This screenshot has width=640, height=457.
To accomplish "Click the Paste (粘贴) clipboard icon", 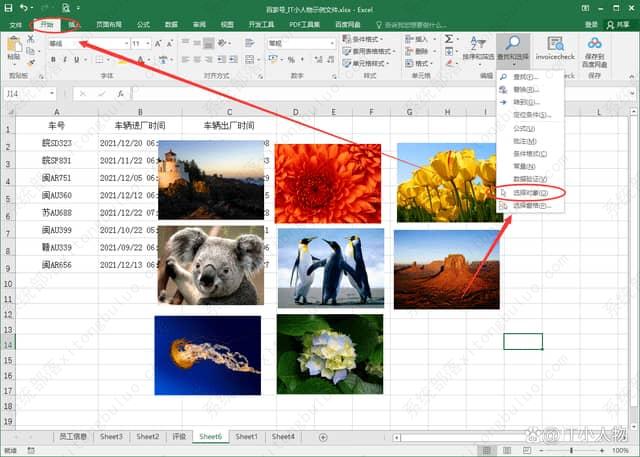I will 13,46.
